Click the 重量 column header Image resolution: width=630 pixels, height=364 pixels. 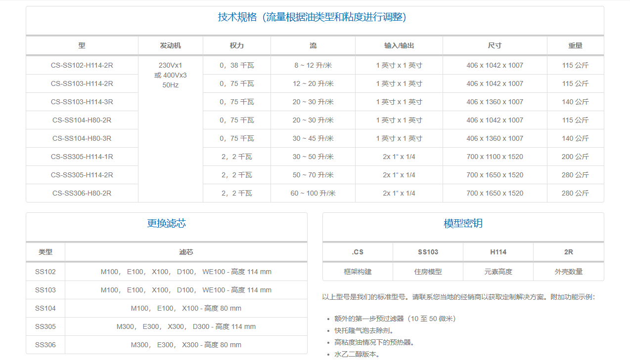[575, 45]
